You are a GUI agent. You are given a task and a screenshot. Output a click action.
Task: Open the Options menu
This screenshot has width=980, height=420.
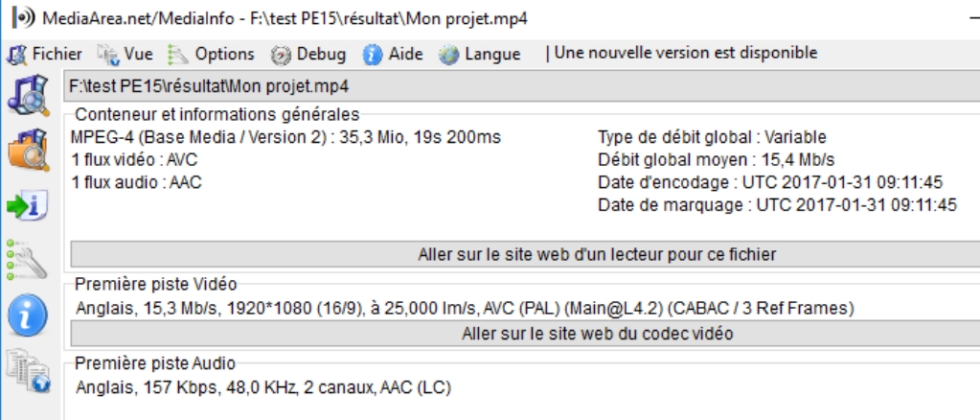[x=224, y=54]
